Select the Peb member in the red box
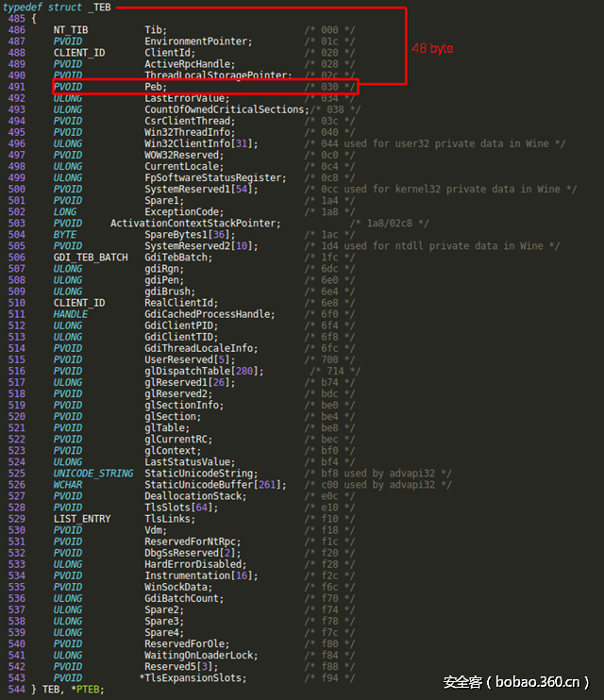604x700 pixels. tap(155, 87)
